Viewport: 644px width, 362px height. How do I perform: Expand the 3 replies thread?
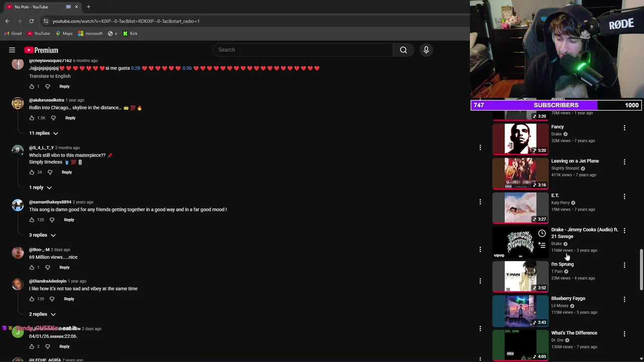(x=42, y=235)
